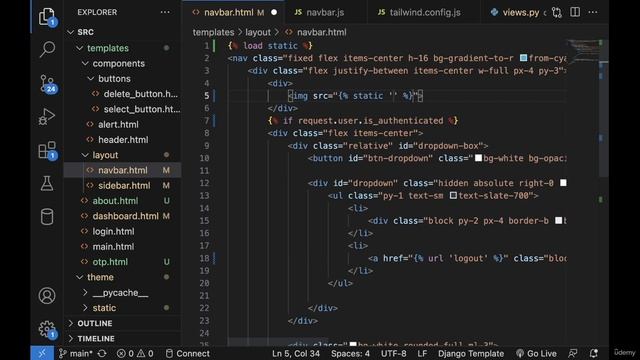Switch to the views.py tab
This screenshot has height=360, width=640.
tap(515, 13)
